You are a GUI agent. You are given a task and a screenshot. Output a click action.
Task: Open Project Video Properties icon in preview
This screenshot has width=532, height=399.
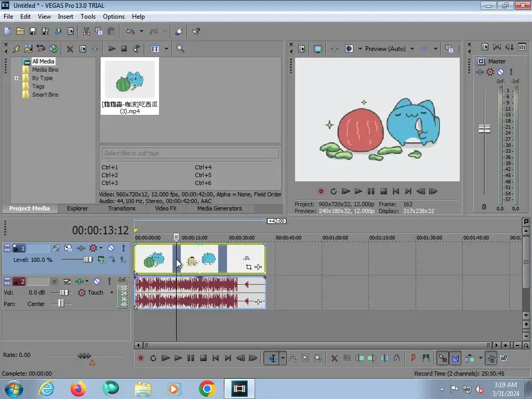click(302, 49)
